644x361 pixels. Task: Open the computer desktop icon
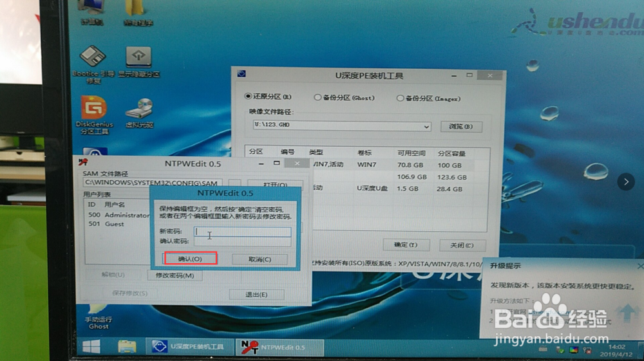click(92, 12)
